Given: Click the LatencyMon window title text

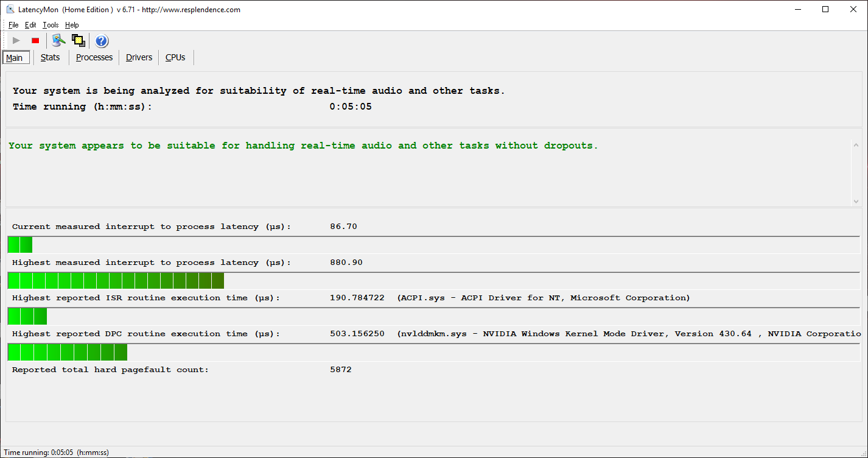Looking at the screenshot, I should [129, 10].
